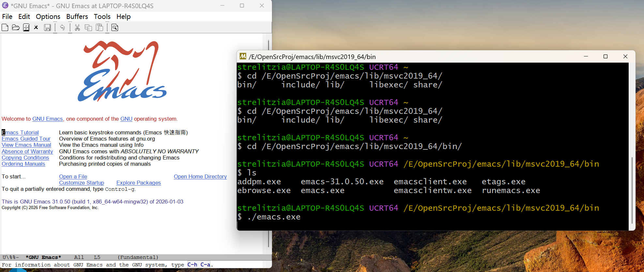
Task: Click the Search magnifier toolbar icon
Action: pos(115,27)
